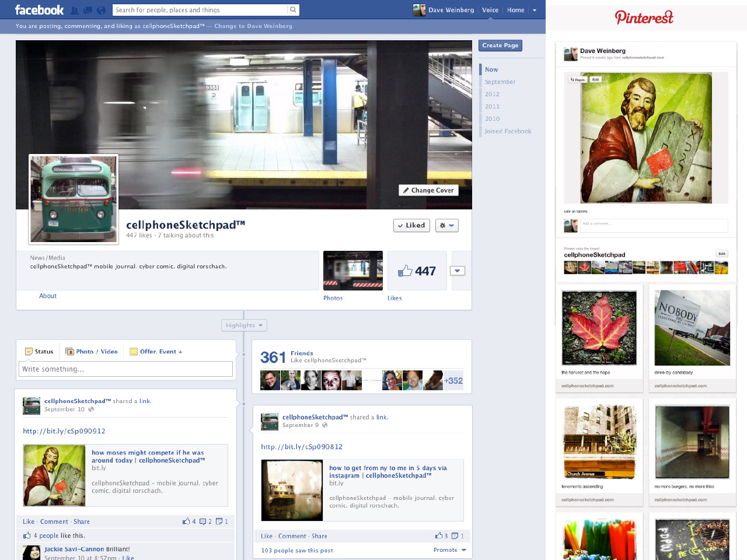Open messages icon in Facebook top bar
The image size is (747, 560).
[x=88, y=10]
